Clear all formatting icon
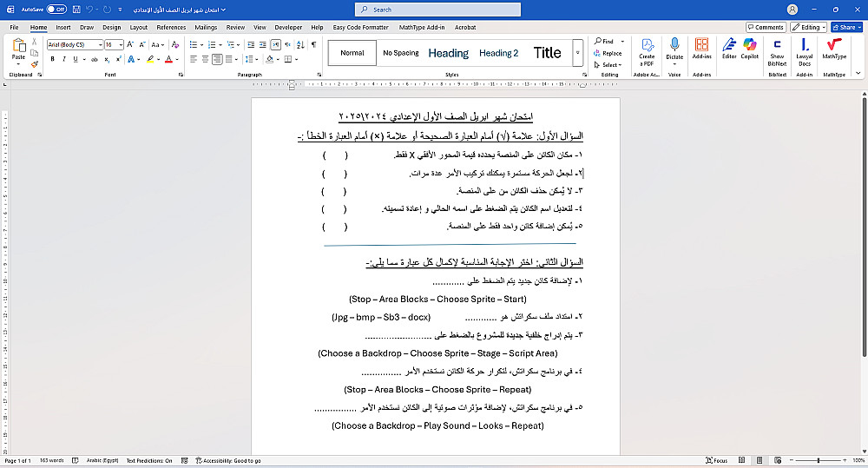The width and height of the screenshot is (868, 468). (175, 44)
